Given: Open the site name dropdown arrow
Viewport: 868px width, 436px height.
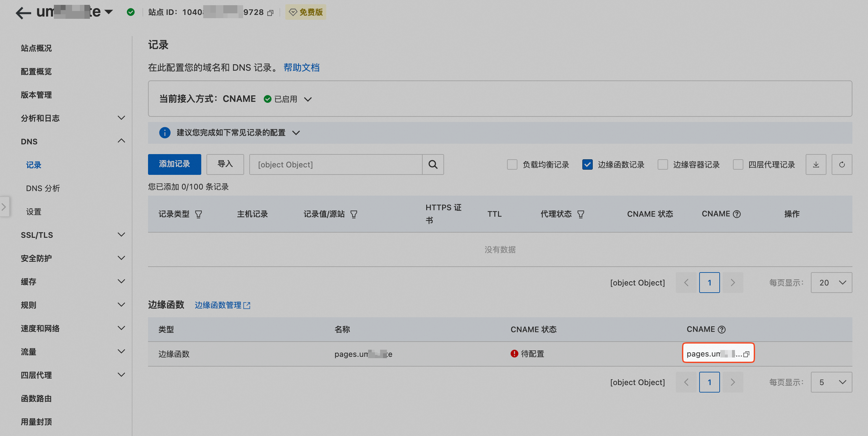Looking at the screenshot, I should pos(108,12).
